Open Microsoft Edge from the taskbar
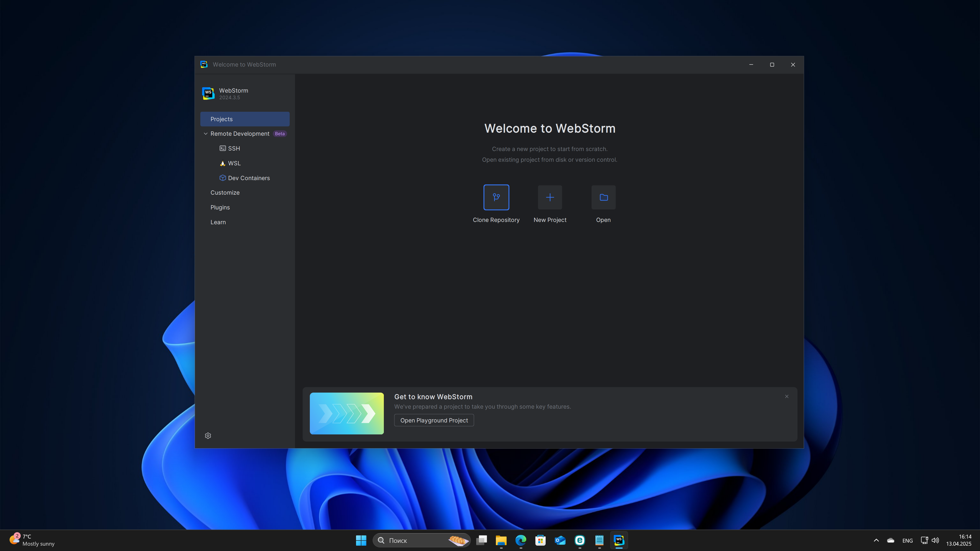 (521, 540)
